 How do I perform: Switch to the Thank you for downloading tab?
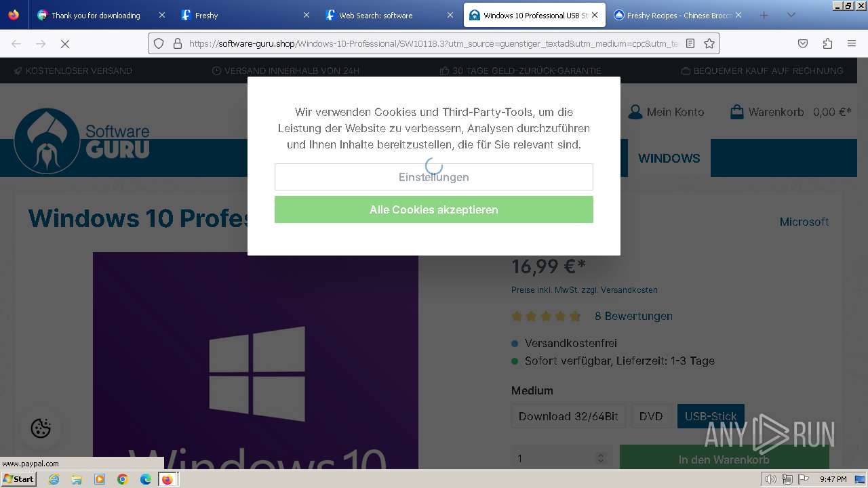100,15
